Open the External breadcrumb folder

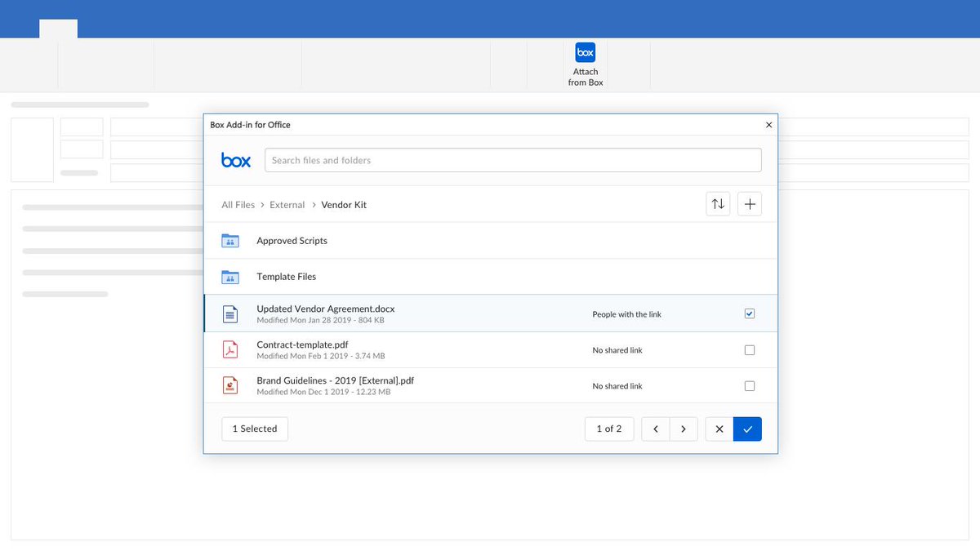tap(287, 205)
